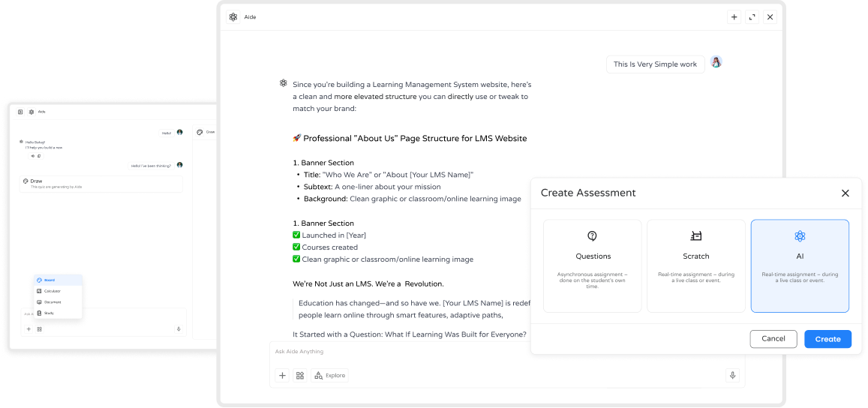Copy the reply with the icon under Hello Babaji
Image resolution: width=868 pixels, height=408 pixels.
point(39,155)
